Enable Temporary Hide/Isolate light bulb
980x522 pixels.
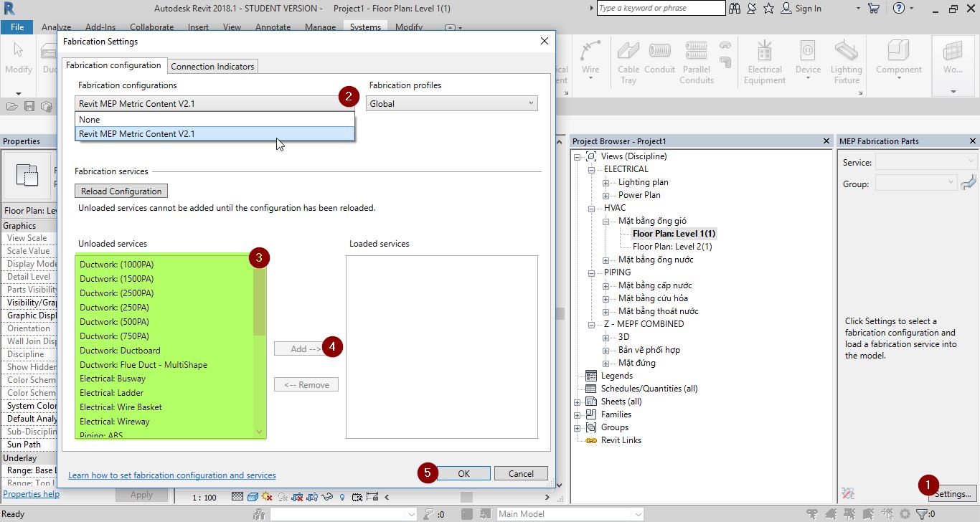342,496
